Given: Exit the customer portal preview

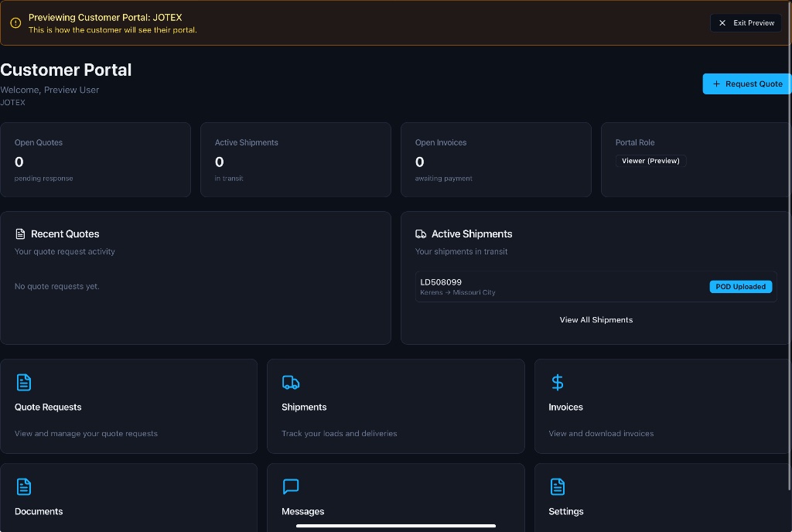Looking at the screenshot, I should click(746, 22).
